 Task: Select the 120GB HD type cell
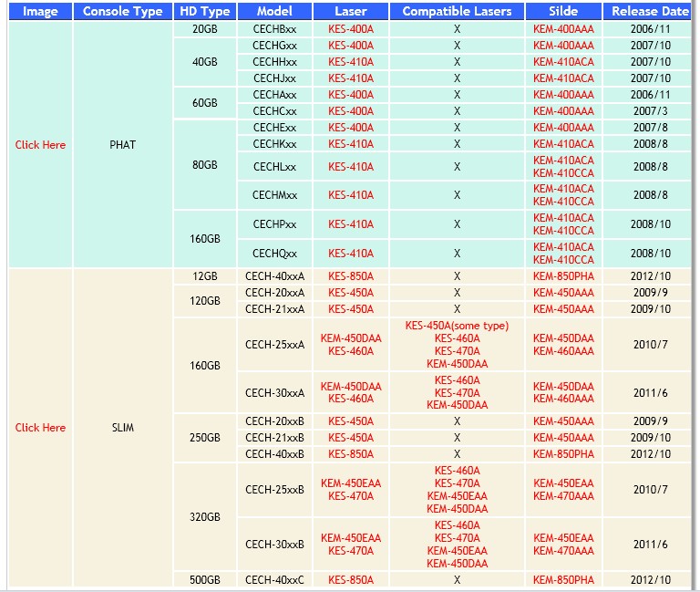click(x=205, y=301)
